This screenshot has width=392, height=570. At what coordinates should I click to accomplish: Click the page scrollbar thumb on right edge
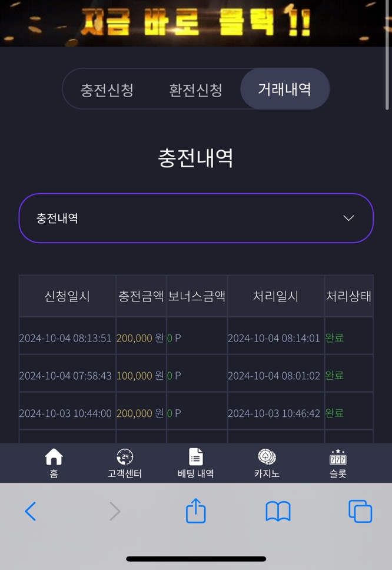(x=387, y=55)
